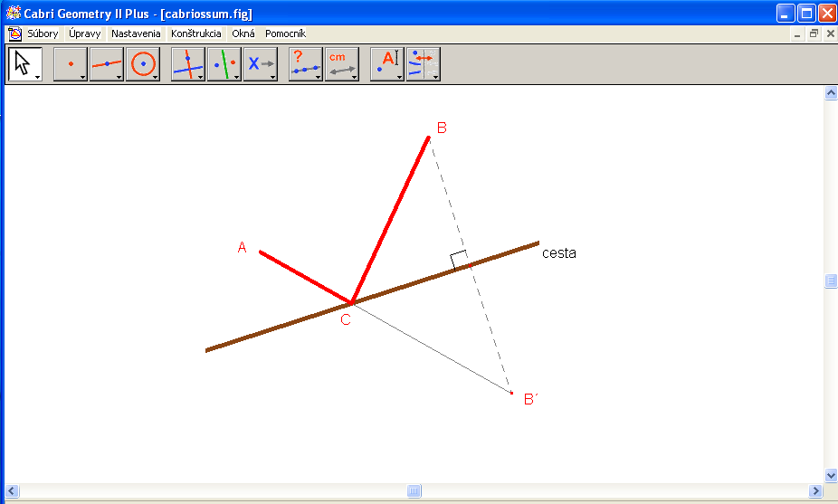Open the Okná menu
The width and height of the screenshot is (838, 504).
243,33
